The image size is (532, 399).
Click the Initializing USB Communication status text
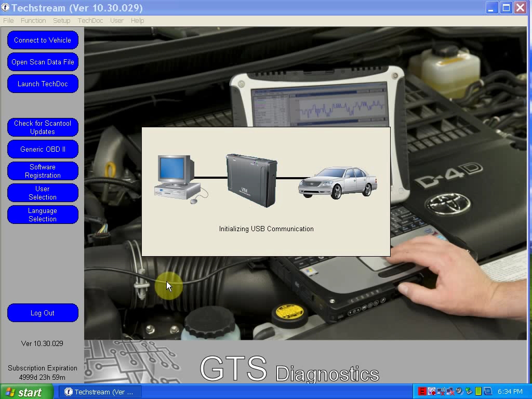267,229
